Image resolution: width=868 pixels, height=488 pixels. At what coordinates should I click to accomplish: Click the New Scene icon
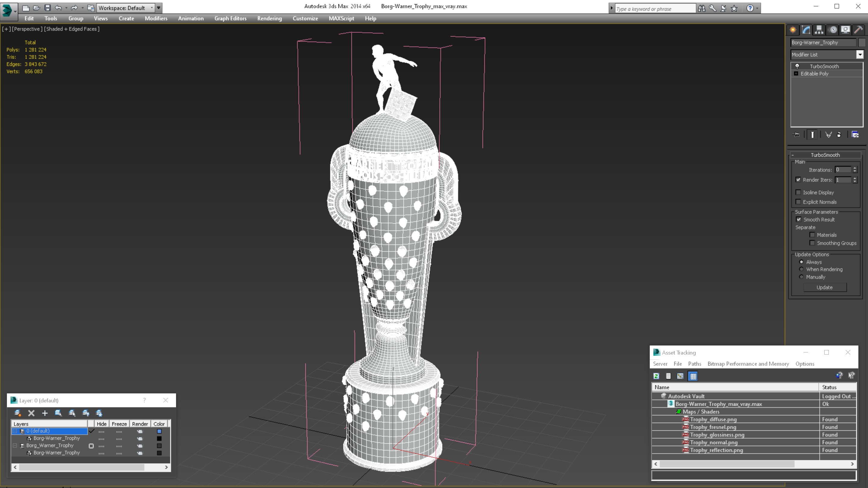click(26, 8)
